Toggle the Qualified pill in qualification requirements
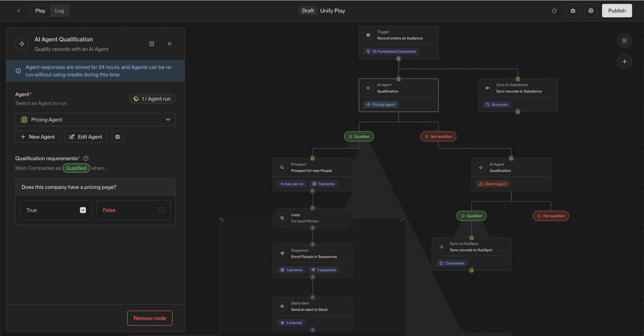This screenshot has width=644, height=336. [x=76, y=168]
